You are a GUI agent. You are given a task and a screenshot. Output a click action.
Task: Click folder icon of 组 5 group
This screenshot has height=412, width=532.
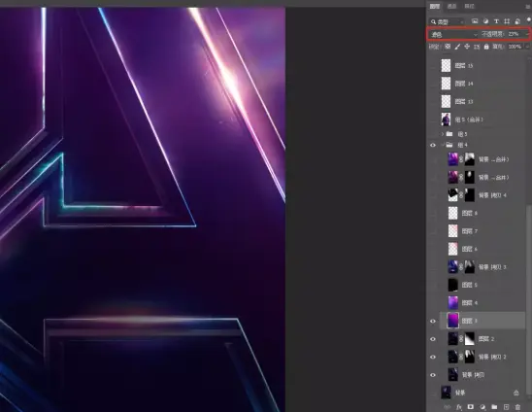(449, 134)
